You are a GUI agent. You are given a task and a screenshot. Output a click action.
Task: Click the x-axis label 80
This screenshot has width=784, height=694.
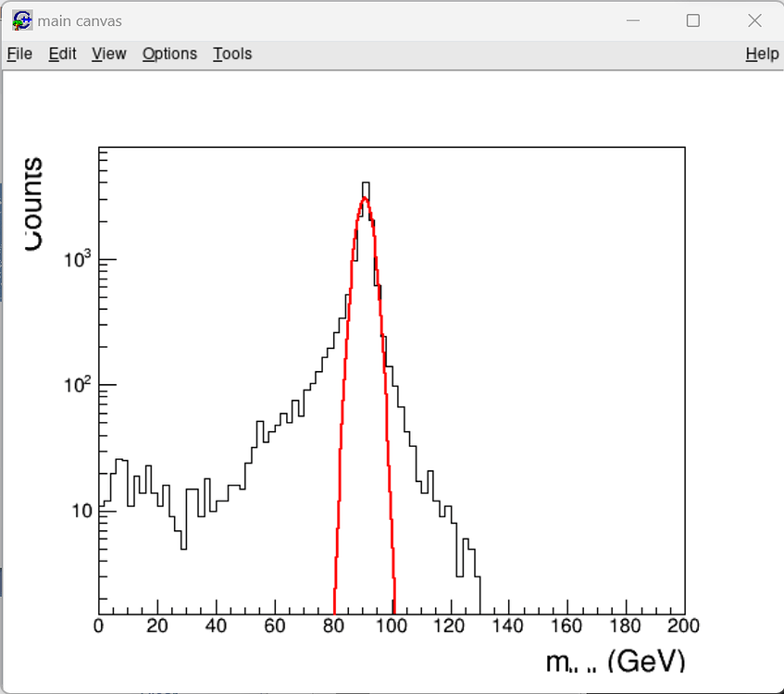click(x=333, y=626)
